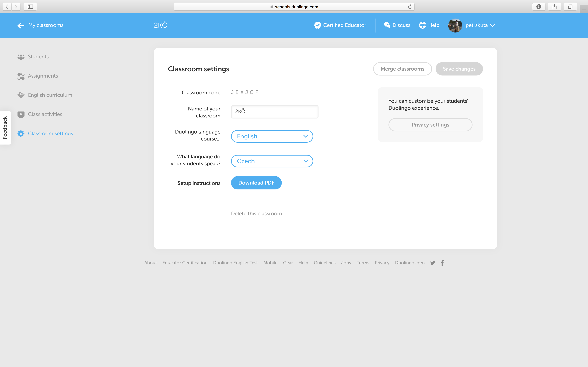The height and width of the screenshot is (367, 588).
Task: Click the English curriculum owl icon
Action: [x=21, y=95]
